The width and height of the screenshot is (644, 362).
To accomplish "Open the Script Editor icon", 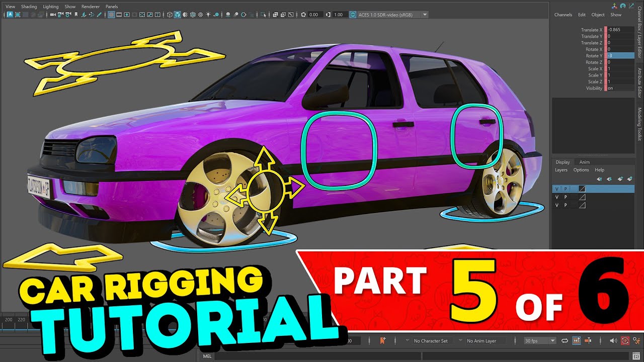I will point(636,356).
